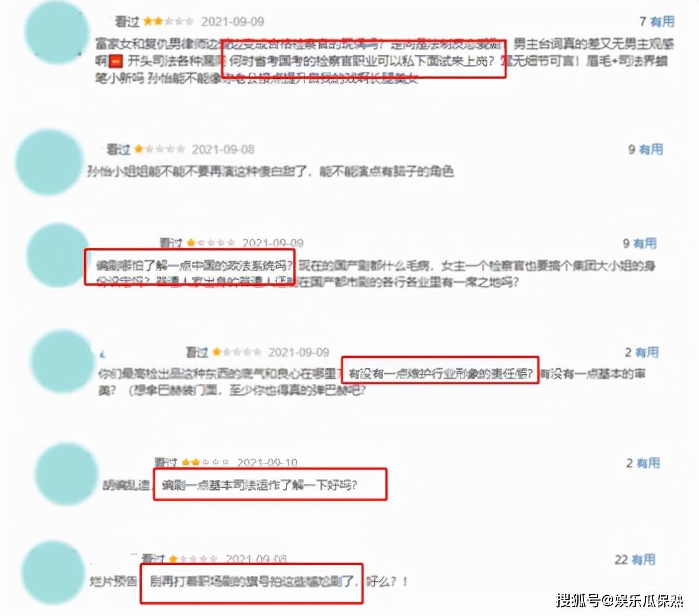
Task: Click the 7 有用 link on first review
Action: [x=657, y=21]
